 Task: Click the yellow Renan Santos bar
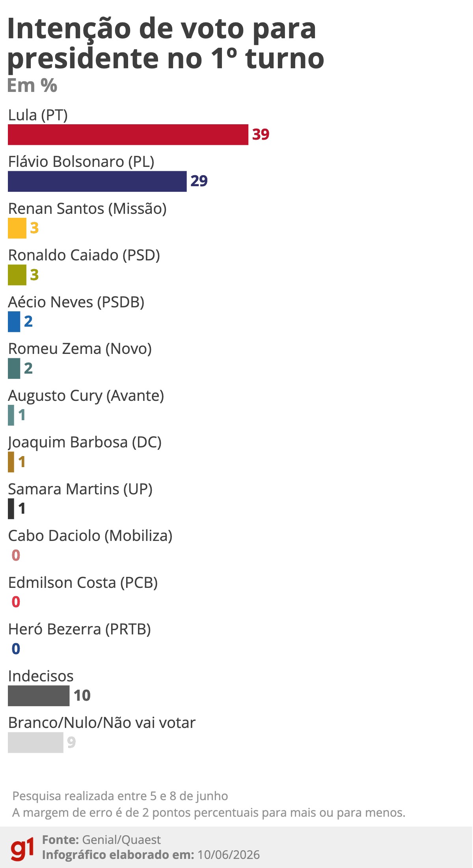pyautogui.click(x=17, y=228)
